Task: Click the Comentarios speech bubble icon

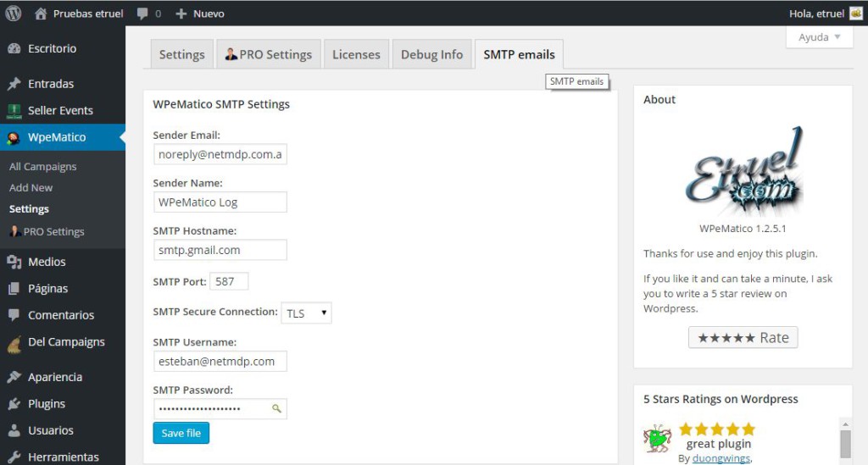Action: click(14, 315)
